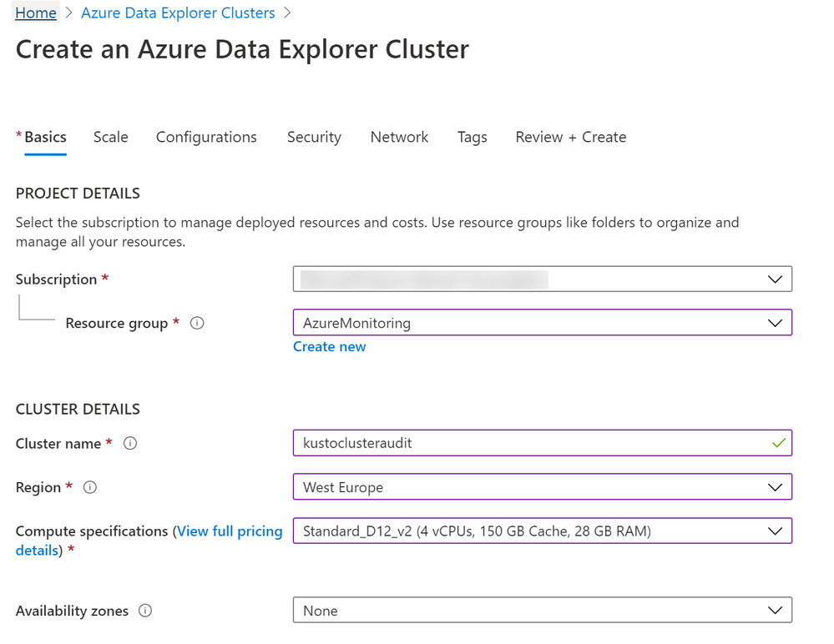Show Cluster name info icon
Screen dimensions: 834x644
click(x=129, y=443)
